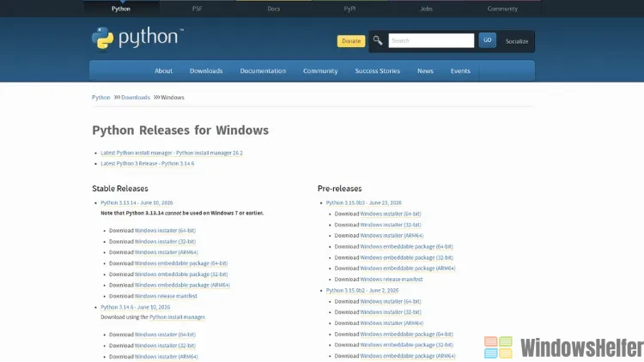
Task: Download 3.13.14 Windows installer (64-bit)
Action: tap(165, 231)
